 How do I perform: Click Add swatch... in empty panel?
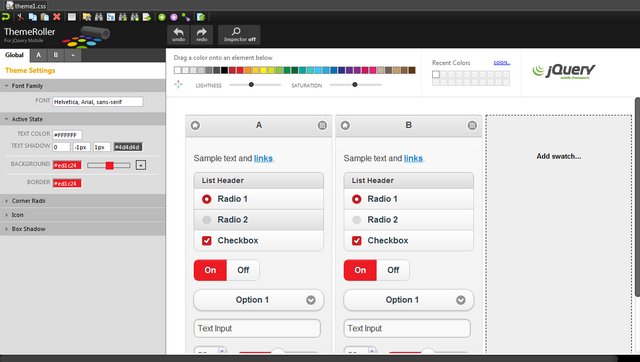(x=558, y=156)
